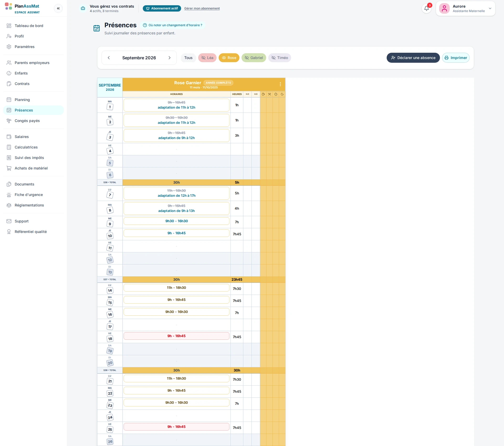The image size is (504, 446).
Task: Show Timéo's presence column
Action: [x=280, y=58]
